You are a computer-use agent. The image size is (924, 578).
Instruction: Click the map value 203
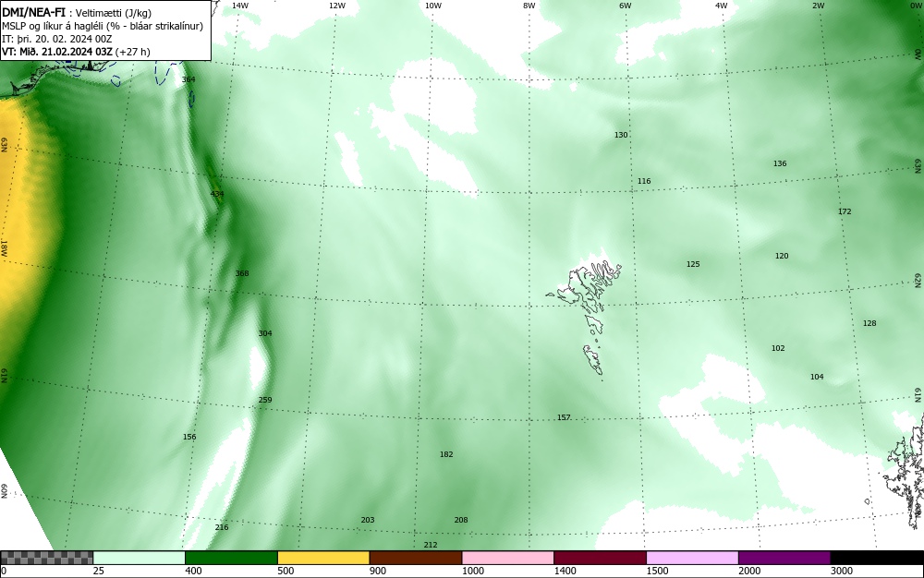coord(368,520)
